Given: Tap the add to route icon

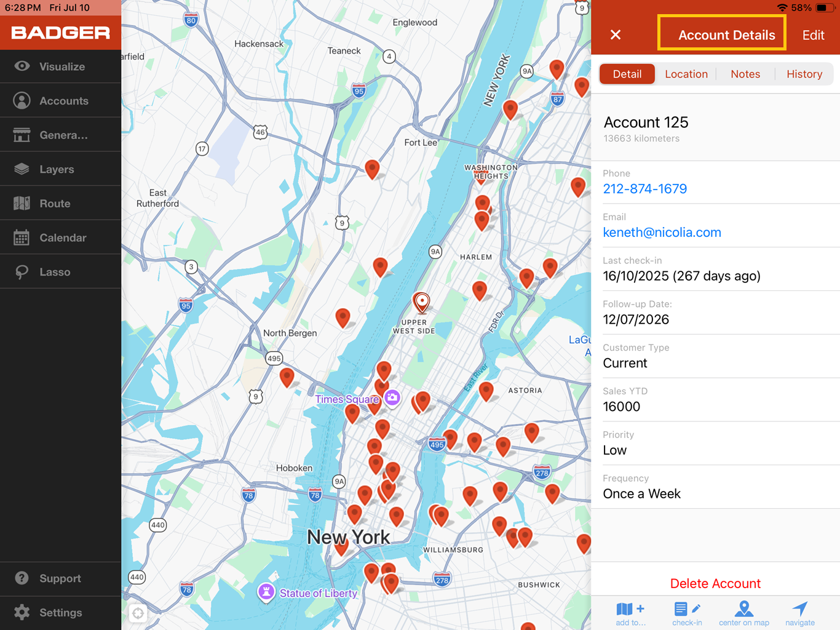Looking at the screenshot, I should click(x=630, y=609).
